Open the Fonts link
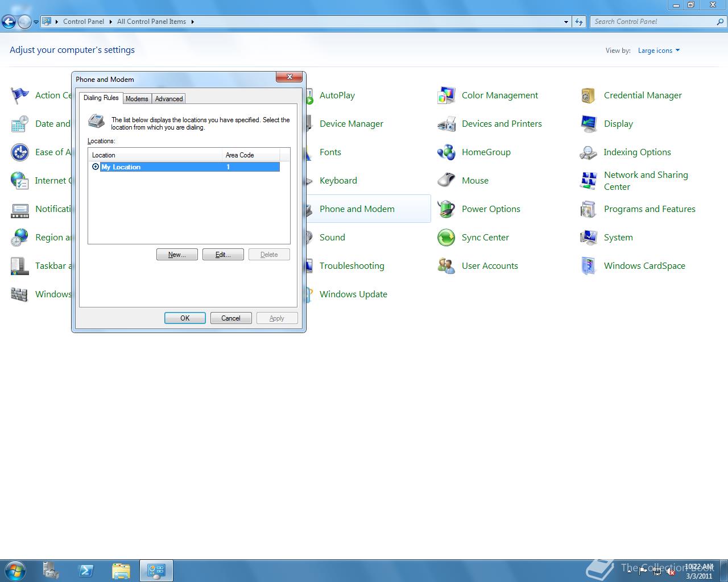Viewport: 728px width, 582px height. coord(330,152)
